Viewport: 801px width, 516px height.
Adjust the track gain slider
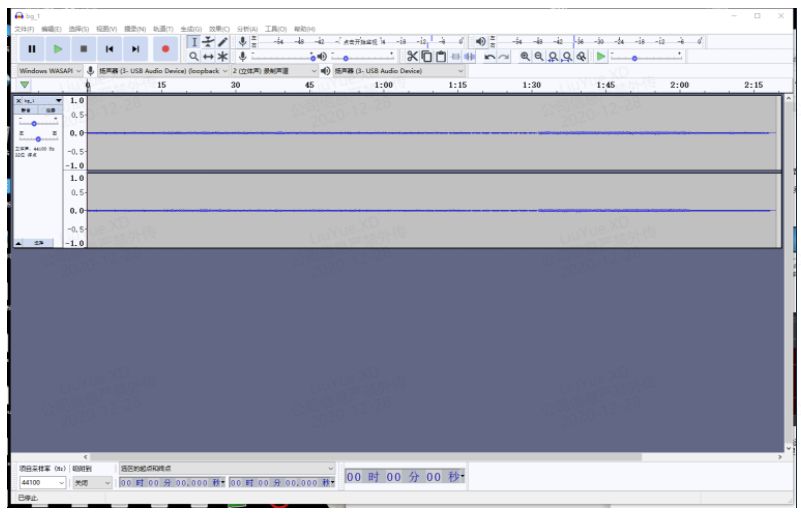coord(38,123)
